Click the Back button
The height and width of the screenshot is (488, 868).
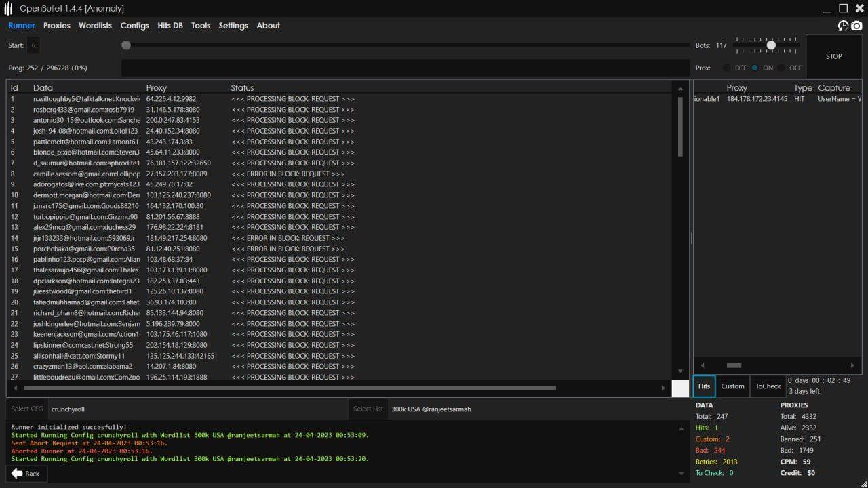(x=26, y=474)
